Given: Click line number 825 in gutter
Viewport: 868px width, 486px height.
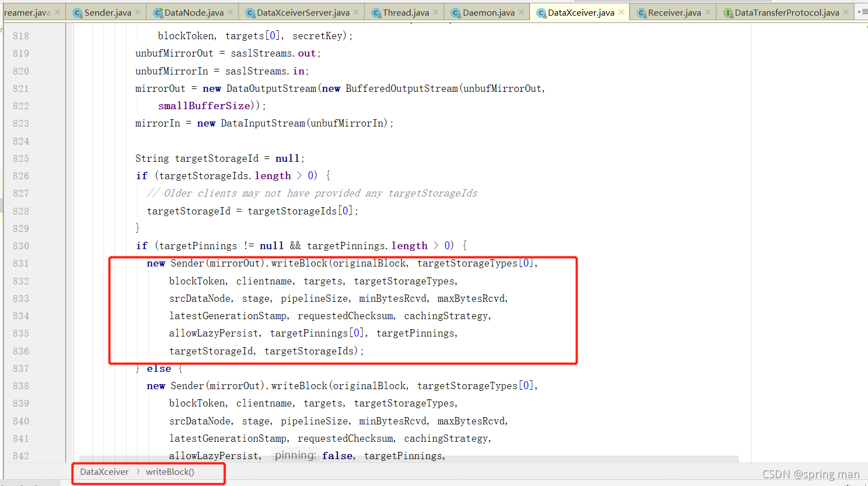Looking at the screenshot, I should pyautogui.click(x=21, y=158).
